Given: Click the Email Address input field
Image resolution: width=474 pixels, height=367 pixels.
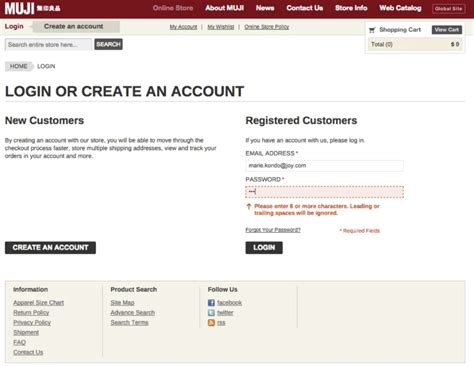Looking at the screenshot, I should click(324, 166).
